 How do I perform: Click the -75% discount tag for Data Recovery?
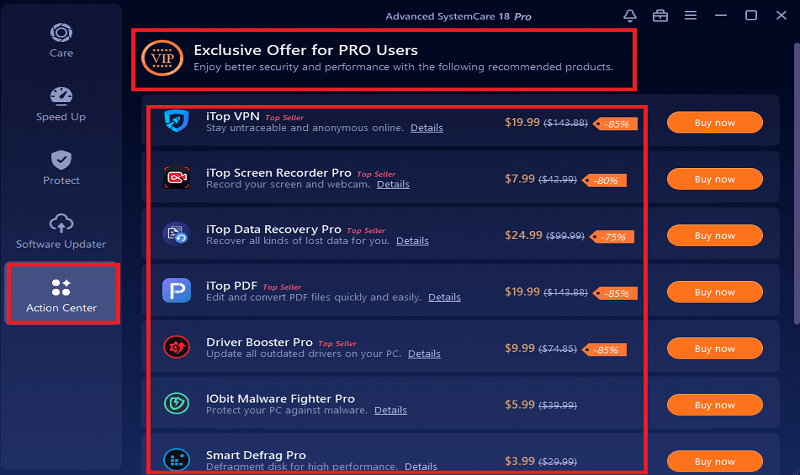tap(612, 237)
